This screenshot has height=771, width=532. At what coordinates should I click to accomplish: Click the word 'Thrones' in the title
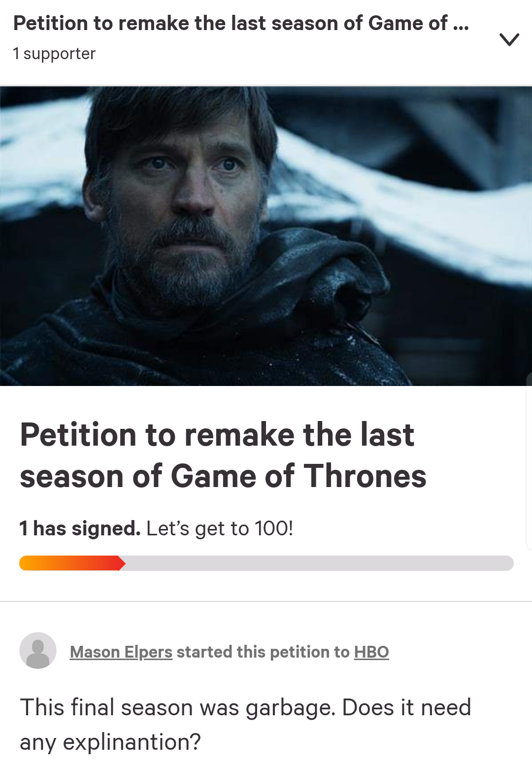click(x=365, y=476)
